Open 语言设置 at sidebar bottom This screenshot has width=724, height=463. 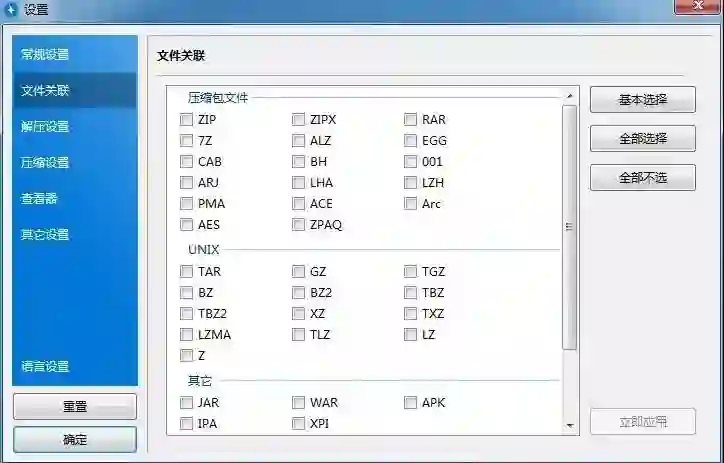75,366
